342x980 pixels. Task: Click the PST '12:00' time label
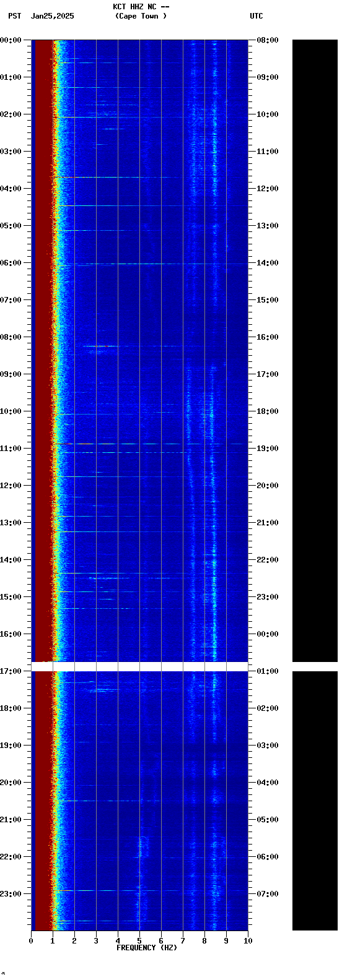point(11,486)
